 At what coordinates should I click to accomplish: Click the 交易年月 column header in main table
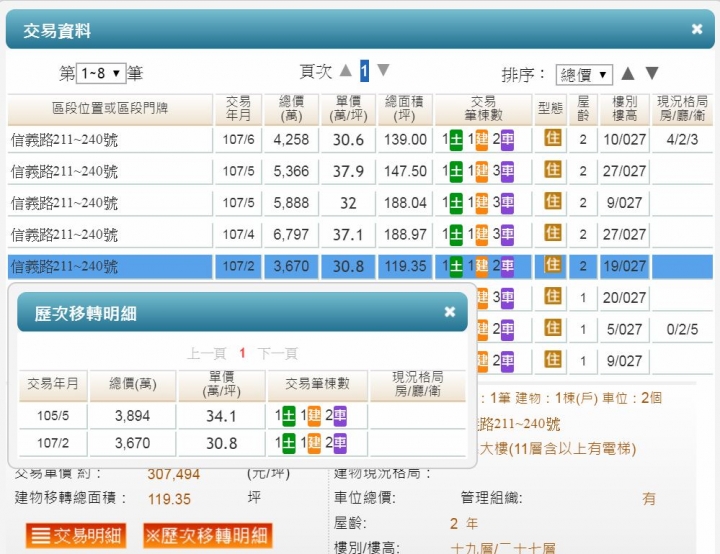(x=238, y=109)
